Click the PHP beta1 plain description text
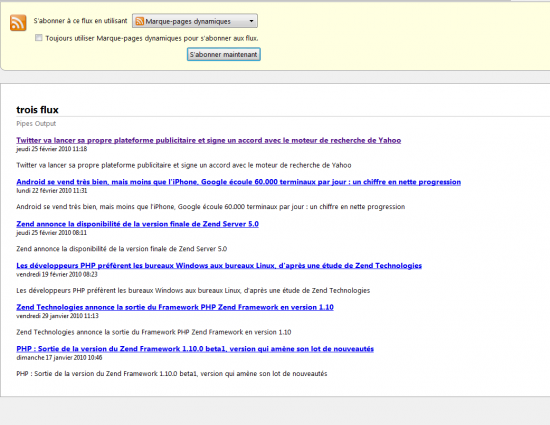Viewport: 550px width, 425px height. pyautogui.click(x=172, y=374)
